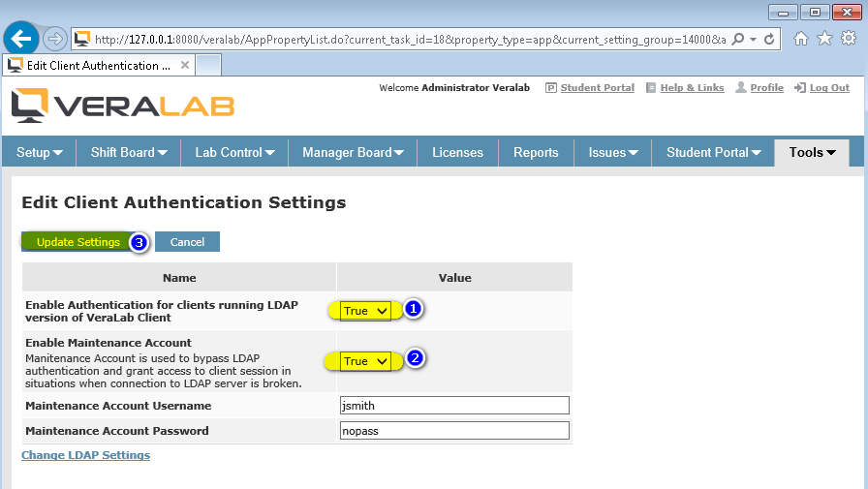
Task: Minimize the browser window
Action: [x=783, y=13]
